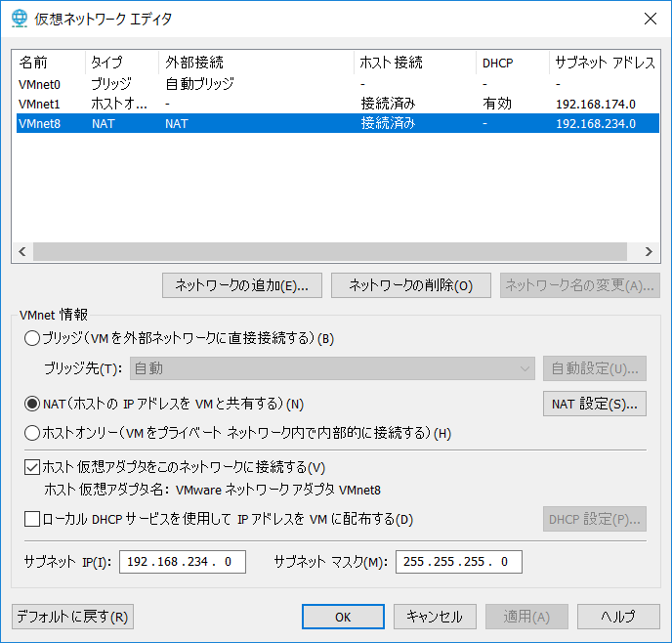The image size is (672, 643).
Task: Click 有効 DHCP cell for VMnet1
Action: pos(497,104)
